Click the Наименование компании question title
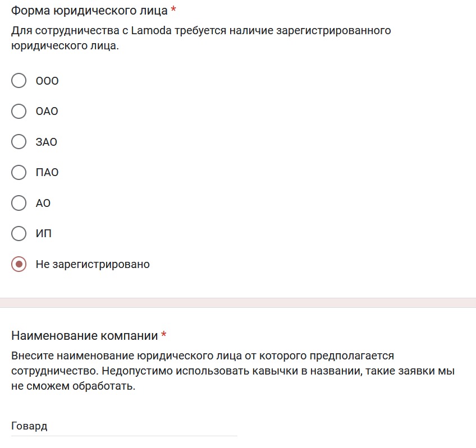 [x=84, y=336]
